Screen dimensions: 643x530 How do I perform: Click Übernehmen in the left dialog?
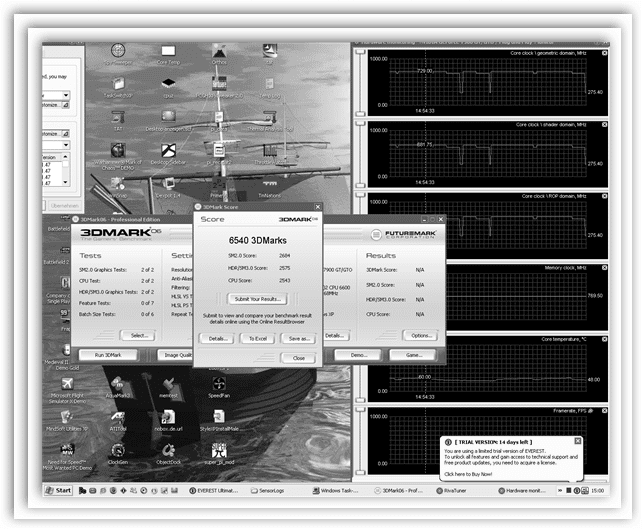pos(64,206)
